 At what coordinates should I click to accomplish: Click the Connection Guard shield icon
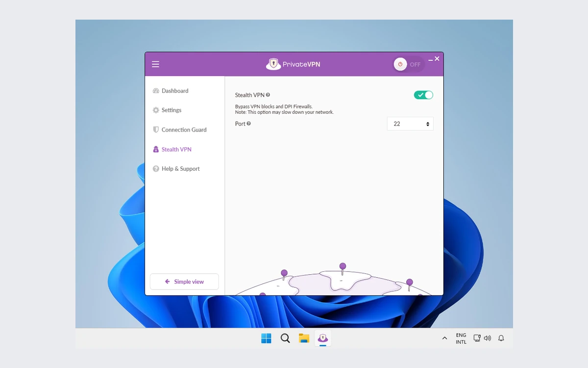point(156,130)
